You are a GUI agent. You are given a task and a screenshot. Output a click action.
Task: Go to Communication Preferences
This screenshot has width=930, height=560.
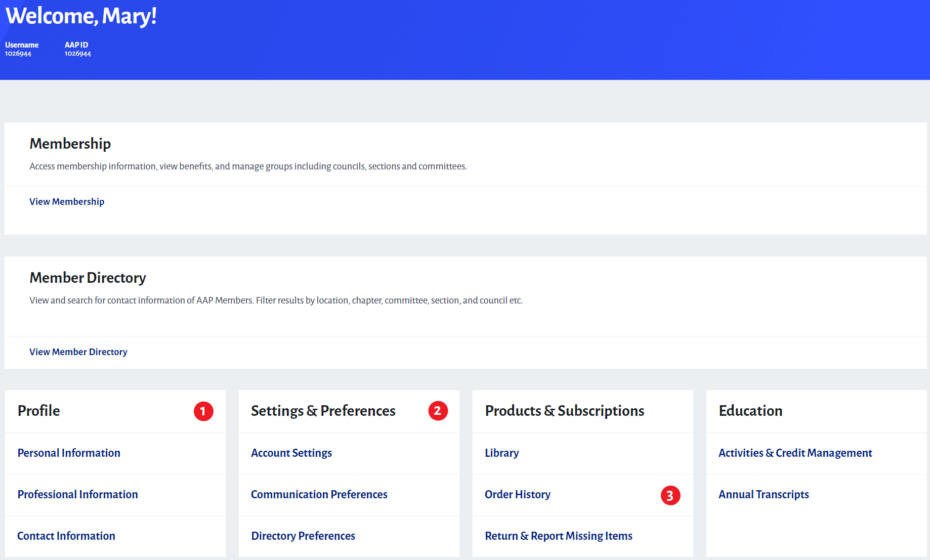[319, 494]
